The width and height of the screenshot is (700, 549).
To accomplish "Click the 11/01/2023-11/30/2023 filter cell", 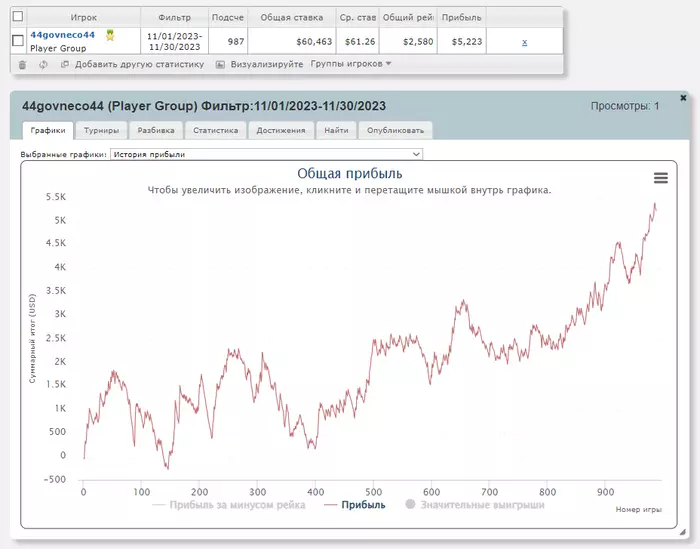I will pyautogui.click(x=174, y=41).
